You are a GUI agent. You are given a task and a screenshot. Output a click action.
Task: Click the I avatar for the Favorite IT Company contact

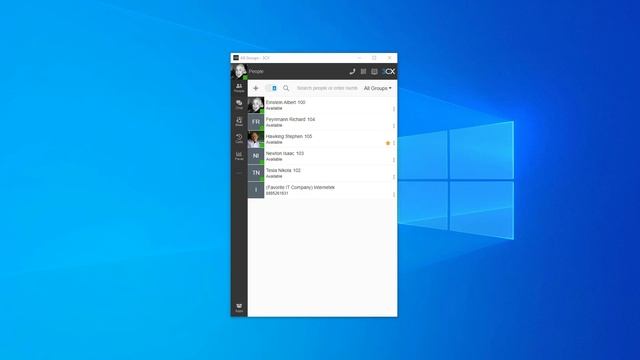tap(256, 190)
